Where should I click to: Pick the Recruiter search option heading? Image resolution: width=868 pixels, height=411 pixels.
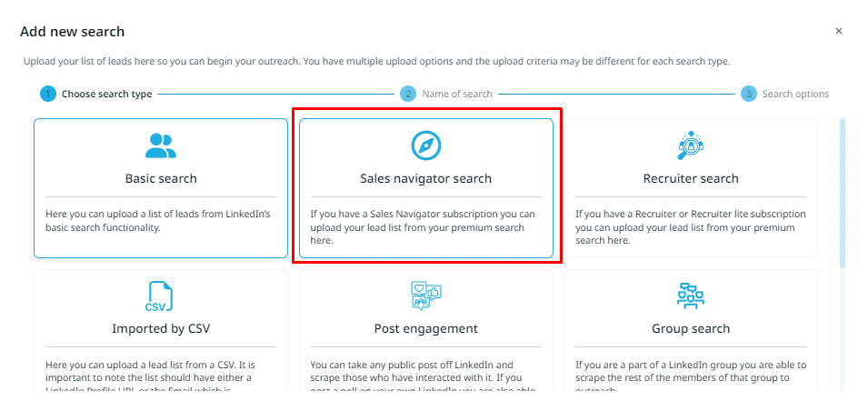pos(690,178)
